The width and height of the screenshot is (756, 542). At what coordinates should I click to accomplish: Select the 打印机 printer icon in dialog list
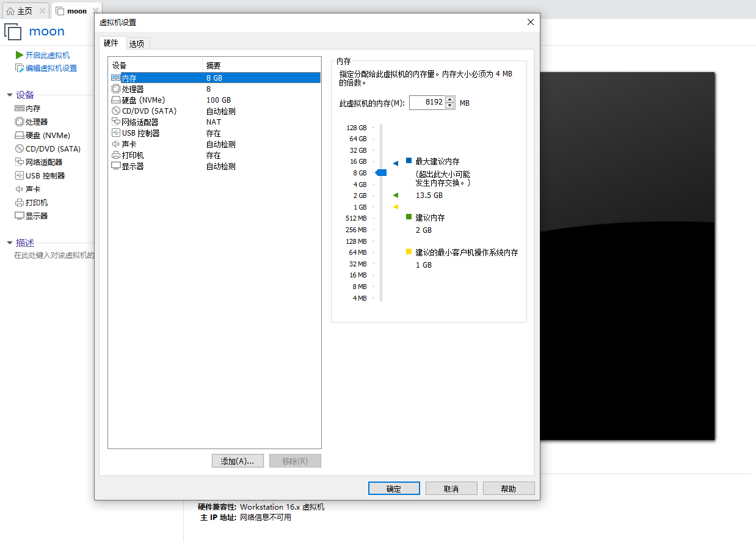click(116, 155)
